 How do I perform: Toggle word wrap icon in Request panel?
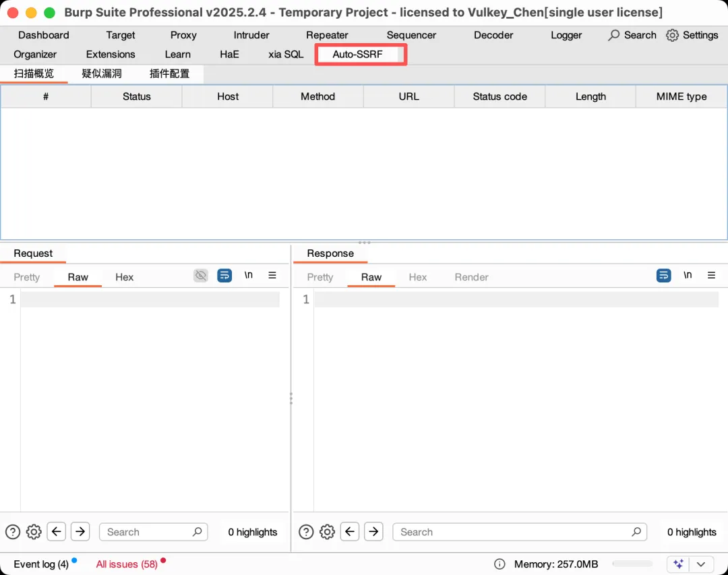[x=224, y=276]
